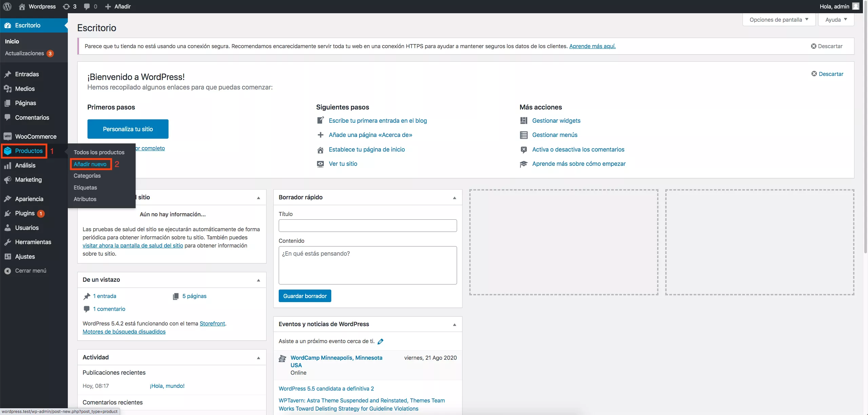This screenshot has height=415, width=868.
Task: Open the 5 páginas link
Action: tap(194, 296)
